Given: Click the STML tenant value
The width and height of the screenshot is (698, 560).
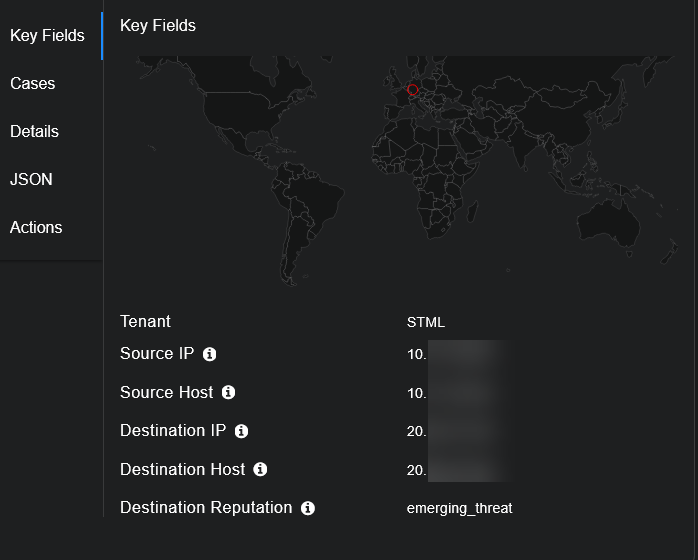Looking at the screenshot, I should pos(426,322).
